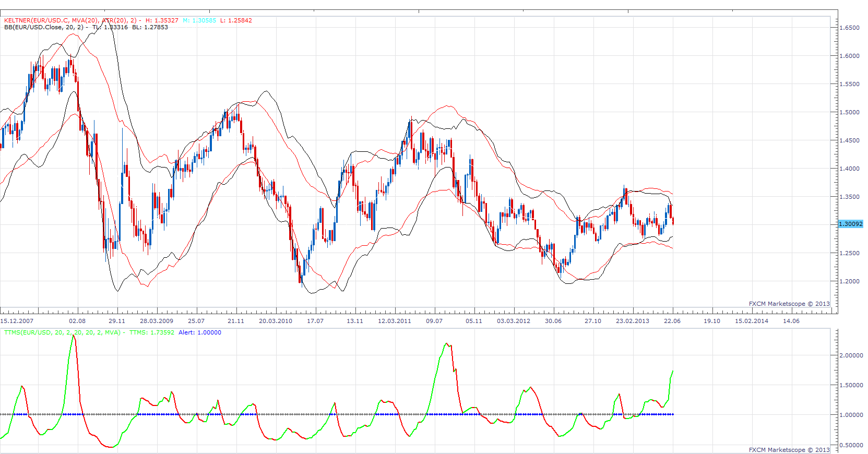Click the 23.02.2013 date label

pyautogui.click(x=633, y=321)
